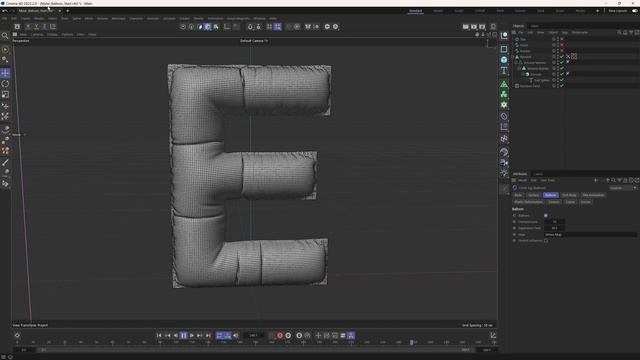The image size is (640, 360).
Task: Open the Cameras menu in viewport
Action: (x=37, y=35)
